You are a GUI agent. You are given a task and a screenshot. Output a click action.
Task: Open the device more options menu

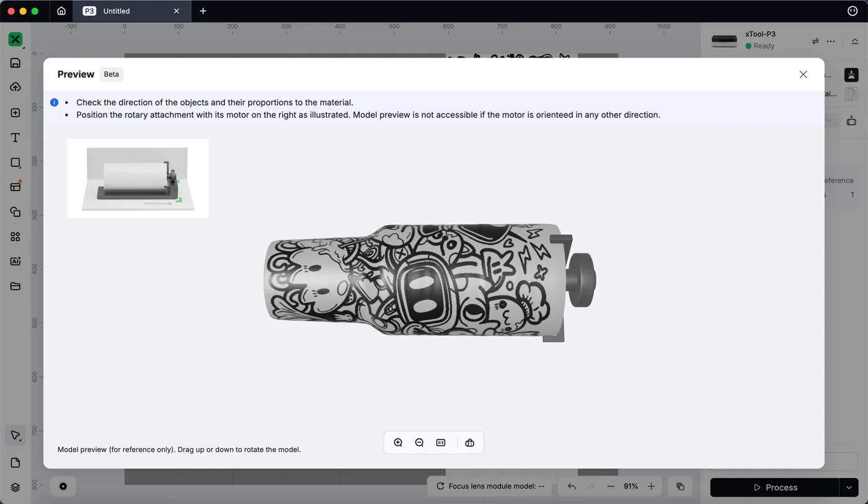click(x=831, y=41)
